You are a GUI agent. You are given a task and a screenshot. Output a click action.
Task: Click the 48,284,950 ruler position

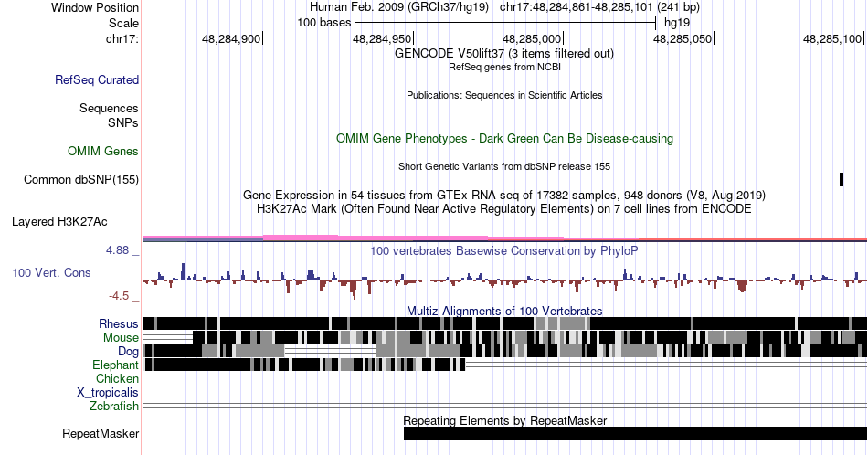(382, 38)
